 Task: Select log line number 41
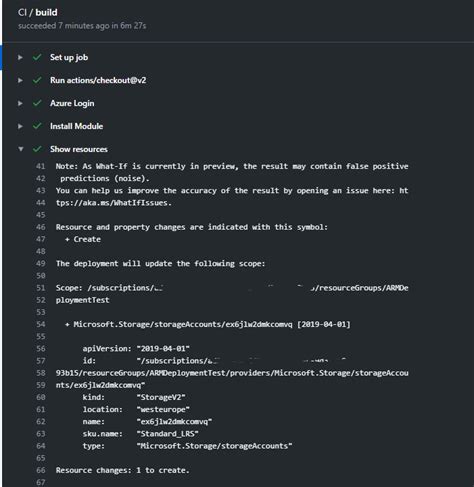coord(41,166)
